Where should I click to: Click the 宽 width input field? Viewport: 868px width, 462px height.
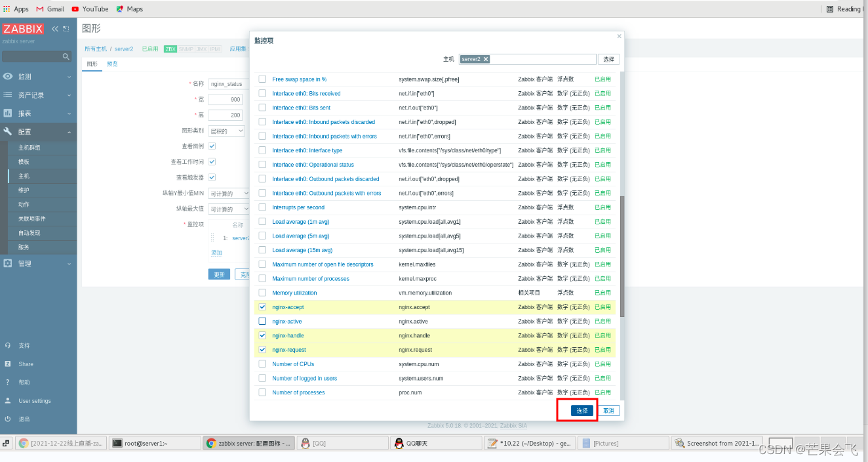click(226, 100)
